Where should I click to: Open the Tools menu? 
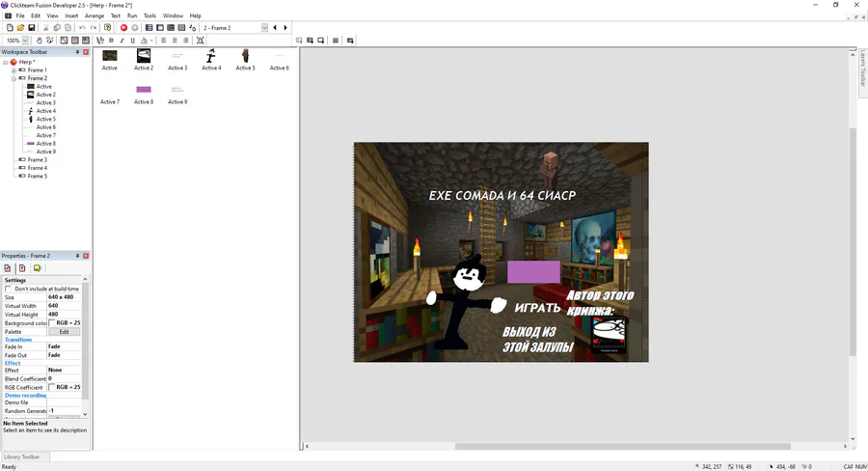[150, 15]
